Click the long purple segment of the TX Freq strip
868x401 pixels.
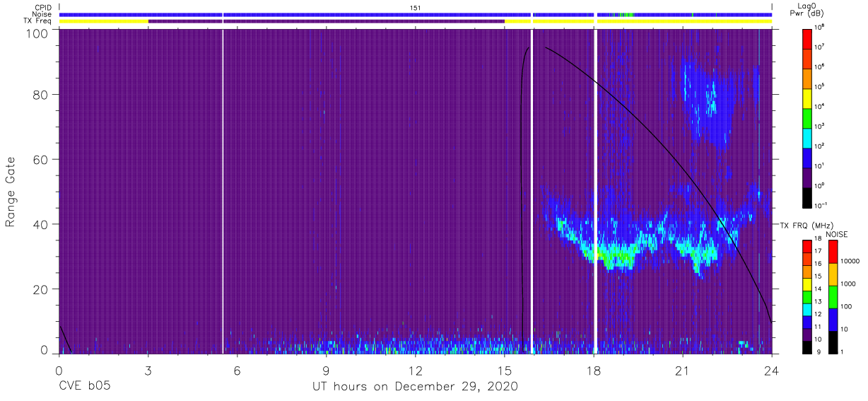pyautogui.click(x=326, y=21)
